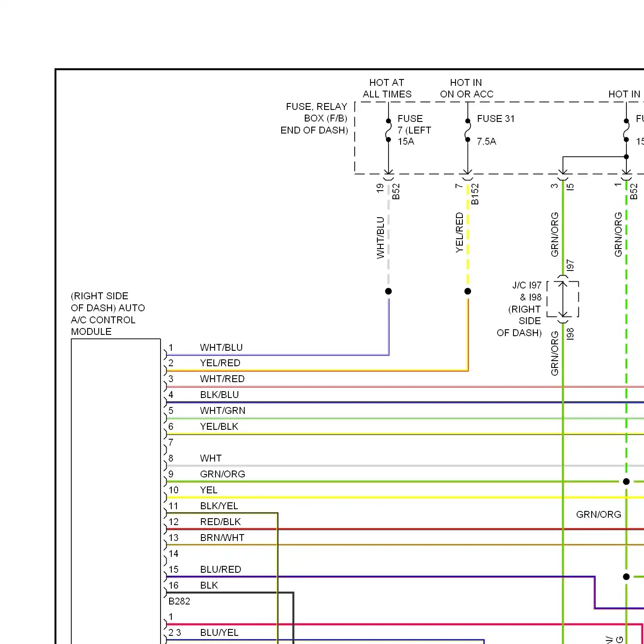Click the B282 connector label

click(x=179, y=601)
